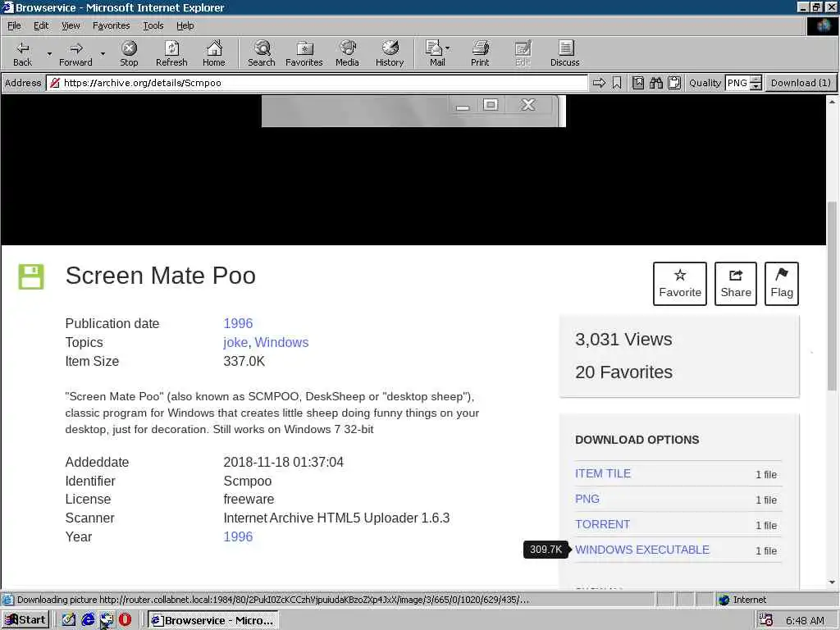Click the system tray task scheduler icon
840x630 pixels.
766,620
